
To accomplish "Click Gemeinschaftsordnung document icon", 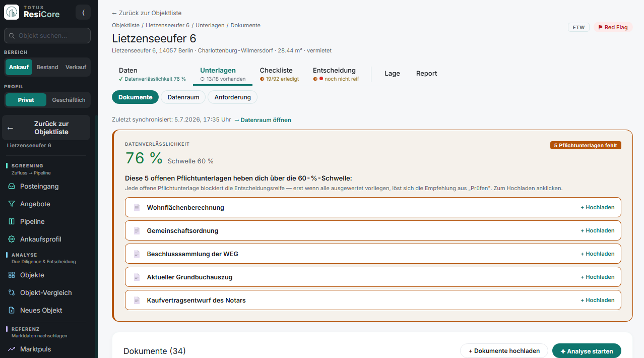I will click(137, 230).
